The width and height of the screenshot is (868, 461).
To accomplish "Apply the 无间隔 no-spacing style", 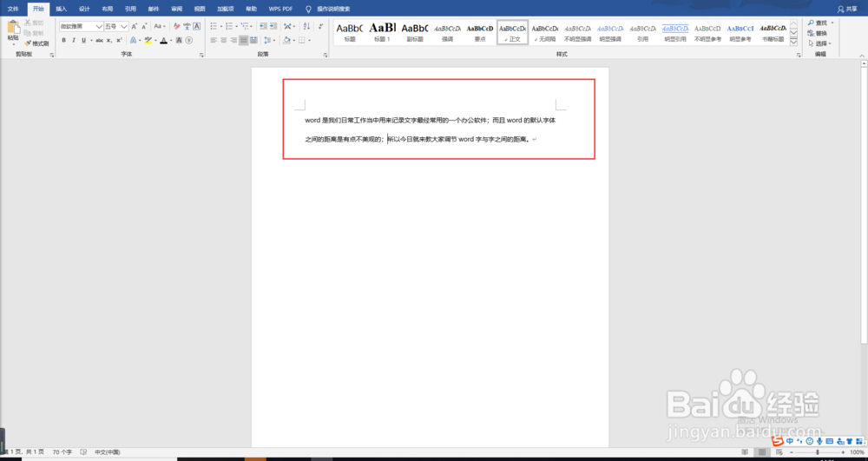I will point(545,32).
